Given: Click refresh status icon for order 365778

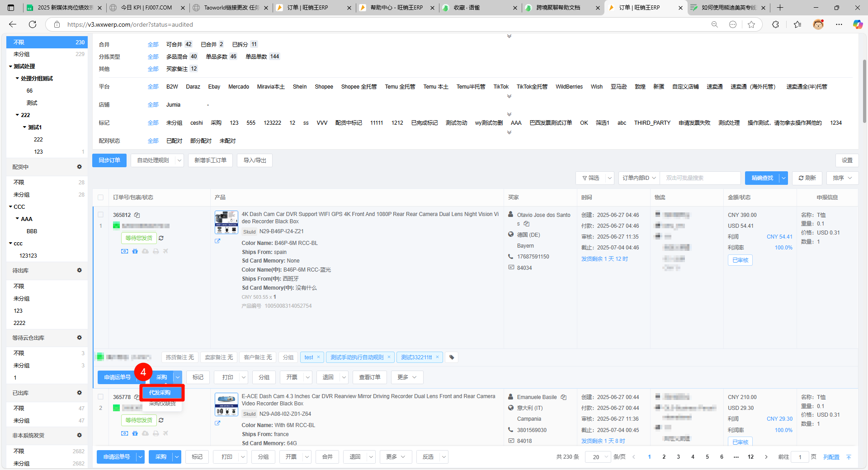Looking at the screenshot, I should point(161,420).
